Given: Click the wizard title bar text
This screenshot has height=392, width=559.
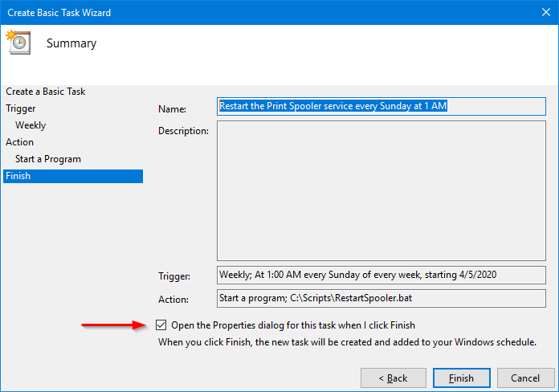Looking at the screenshot, I should tap(59, 13).
